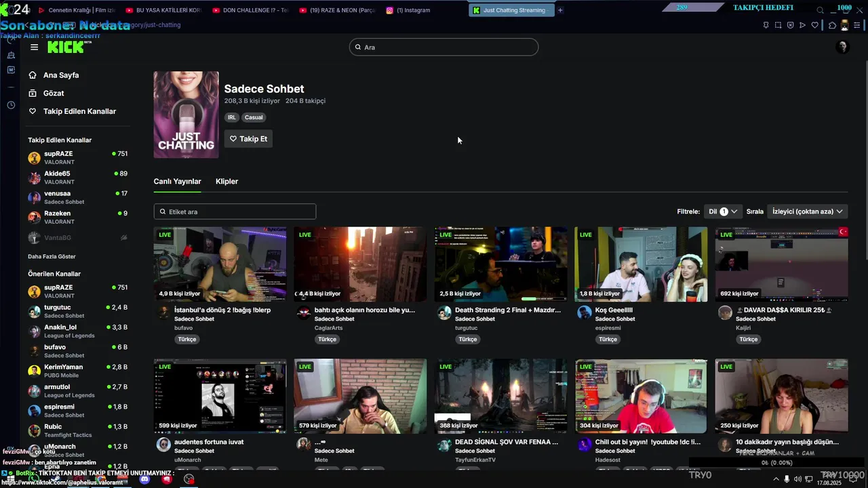The image size is (868, 488).
Task: Open the Just Chatting category cover image
Action: 186,115
